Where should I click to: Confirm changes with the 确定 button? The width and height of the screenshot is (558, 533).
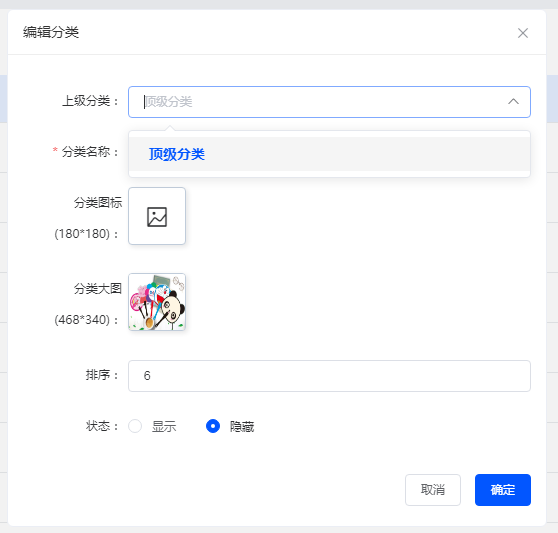(502, 490)
